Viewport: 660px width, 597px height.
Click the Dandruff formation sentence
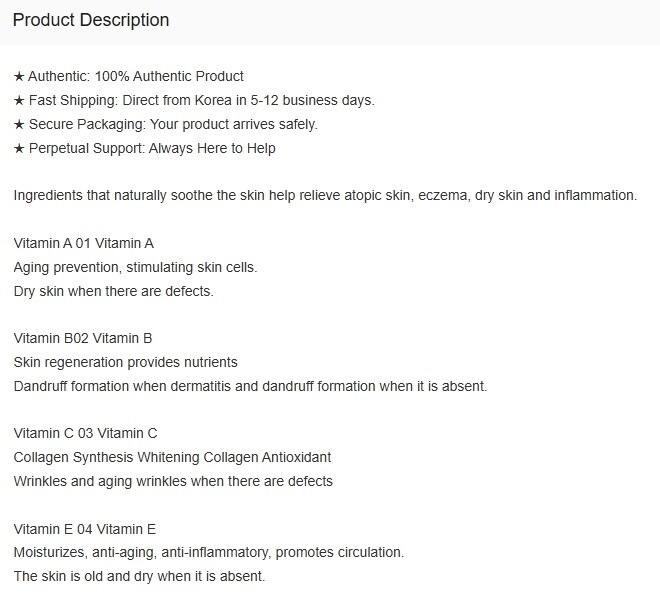coord(250,385)
